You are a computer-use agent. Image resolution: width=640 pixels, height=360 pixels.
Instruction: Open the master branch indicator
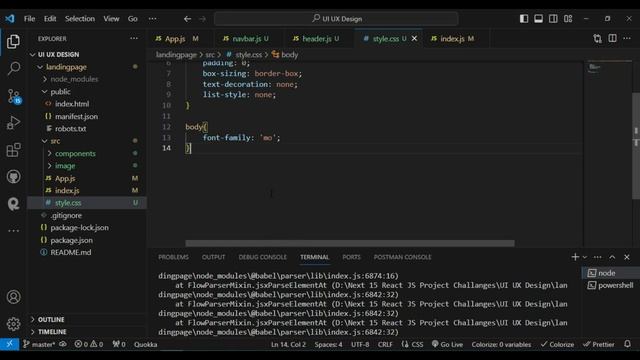pos(39,344)
